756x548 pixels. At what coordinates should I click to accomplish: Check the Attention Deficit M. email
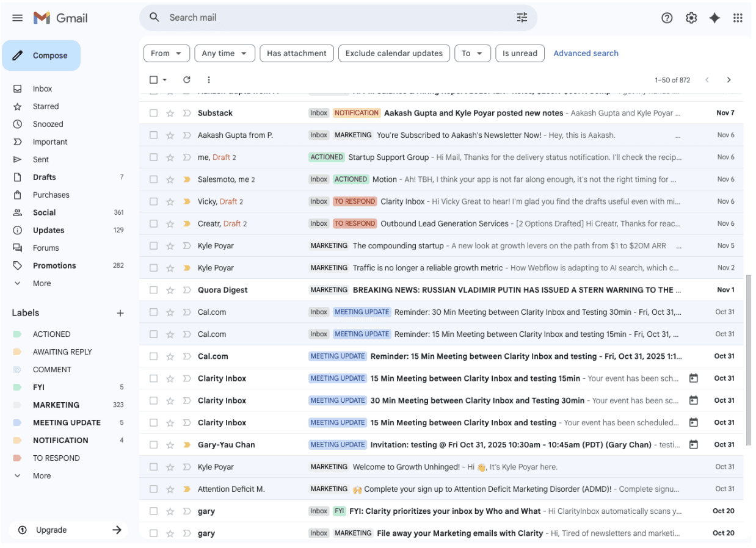153,489
